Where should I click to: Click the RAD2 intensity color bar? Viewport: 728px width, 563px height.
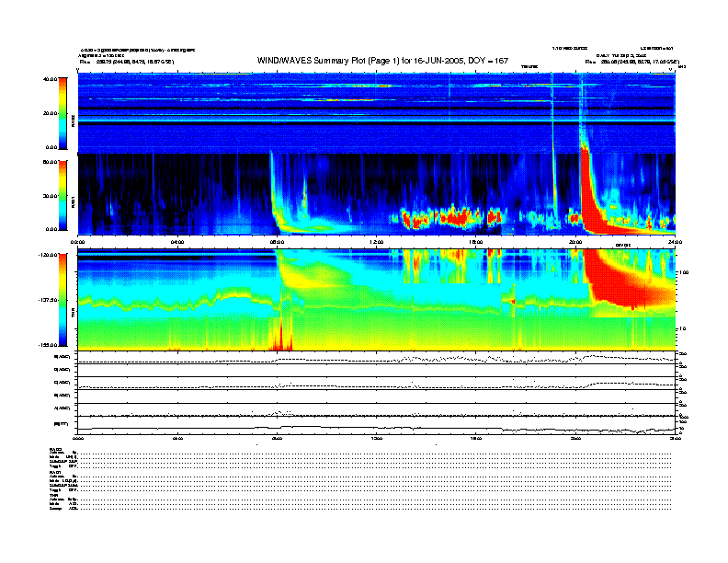click(63, 113)
